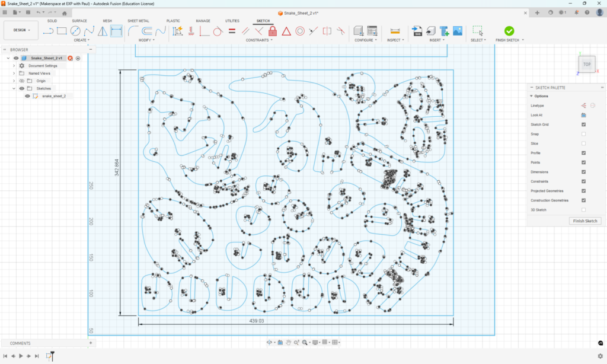Disable the Sketch Grid checkbox
The image size is (607, 364).
[x=583, y=124]
